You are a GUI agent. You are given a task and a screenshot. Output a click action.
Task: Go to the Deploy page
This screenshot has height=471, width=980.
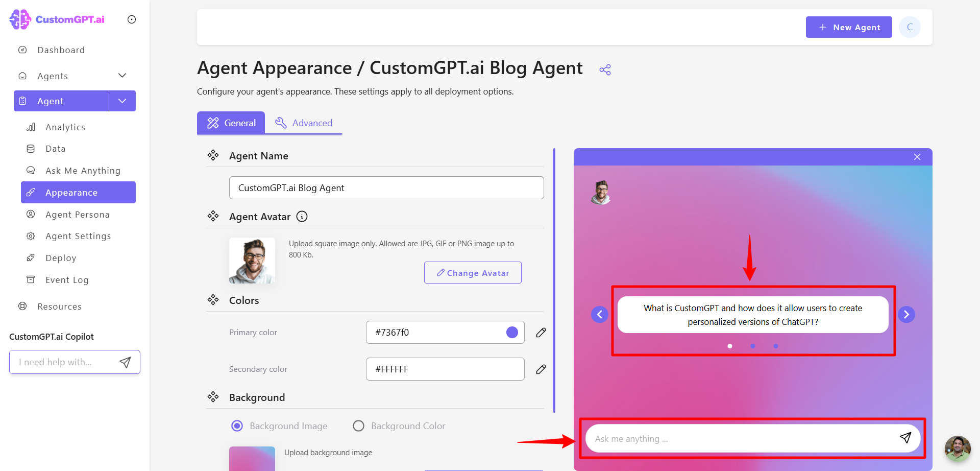click(x=61, y=258)
